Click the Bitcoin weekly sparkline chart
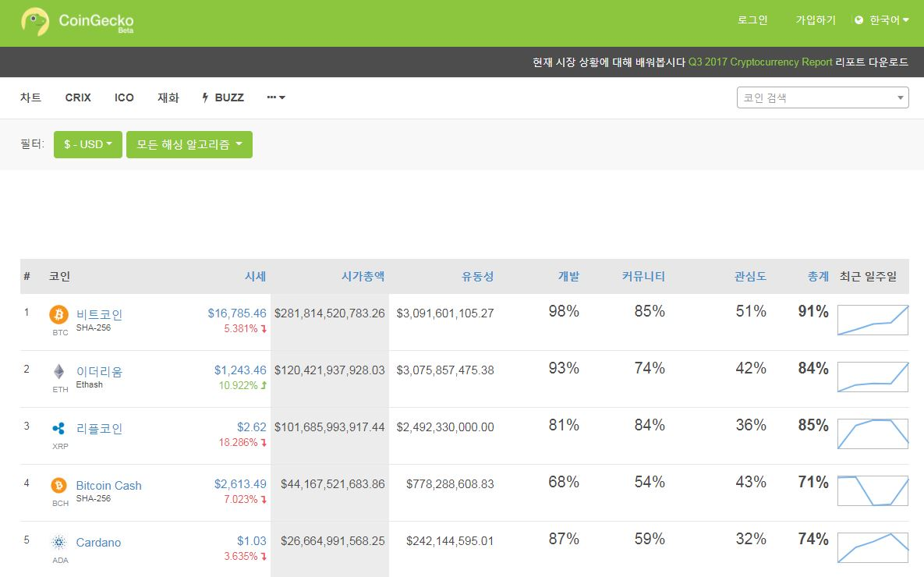This screenshot has height=577, width=924. [x=873, y=320]
